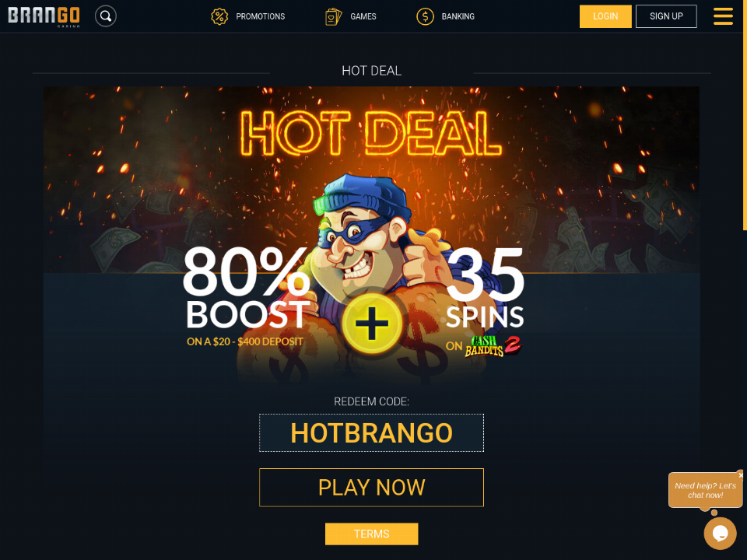Click the Brango Casino logo
The image size is (747, 560).
[x=44, y=16]
